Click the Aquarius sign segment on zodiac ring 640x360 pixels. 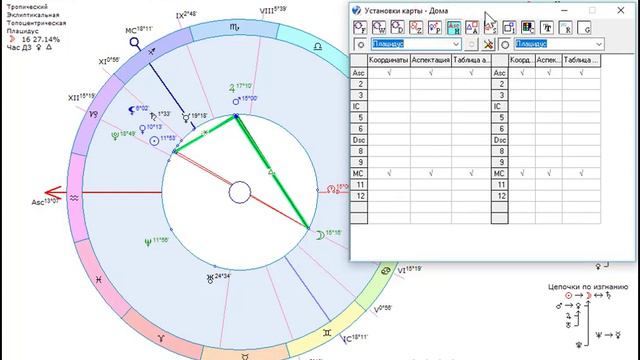point(75,198)
